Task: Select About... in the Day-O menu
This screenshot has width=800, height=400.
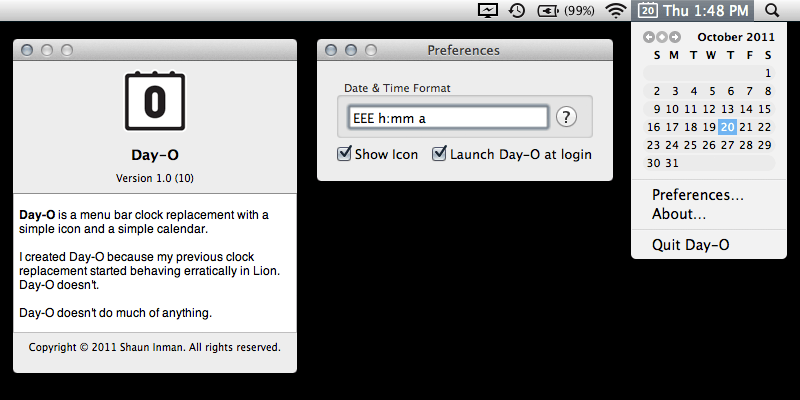Action: click(679, 214)
